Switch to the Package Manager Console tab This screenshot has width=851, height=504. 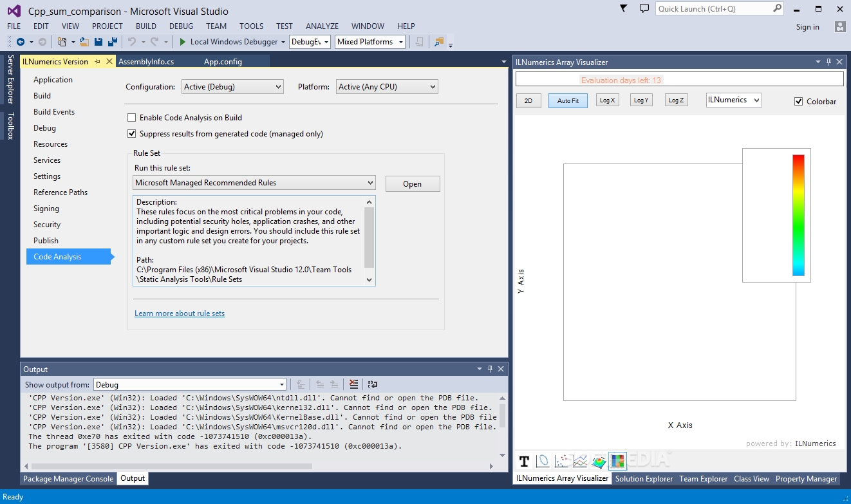(x=68, y=478)
